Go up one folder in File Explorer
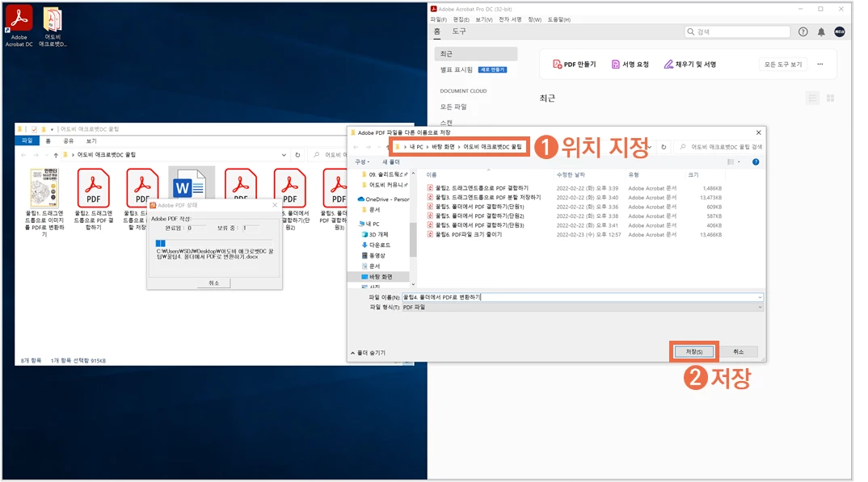 (56, 155)
